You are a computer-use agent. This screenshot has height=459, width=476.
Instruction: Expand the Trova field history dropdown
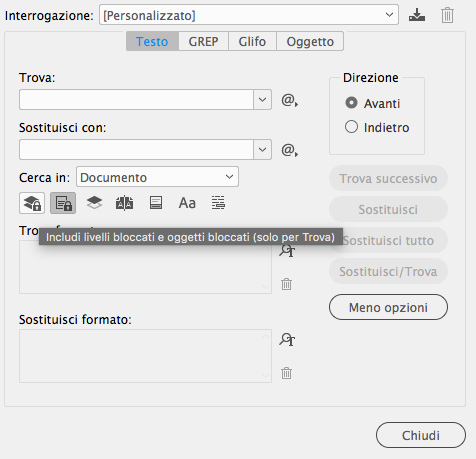click(x=262, y=99)
